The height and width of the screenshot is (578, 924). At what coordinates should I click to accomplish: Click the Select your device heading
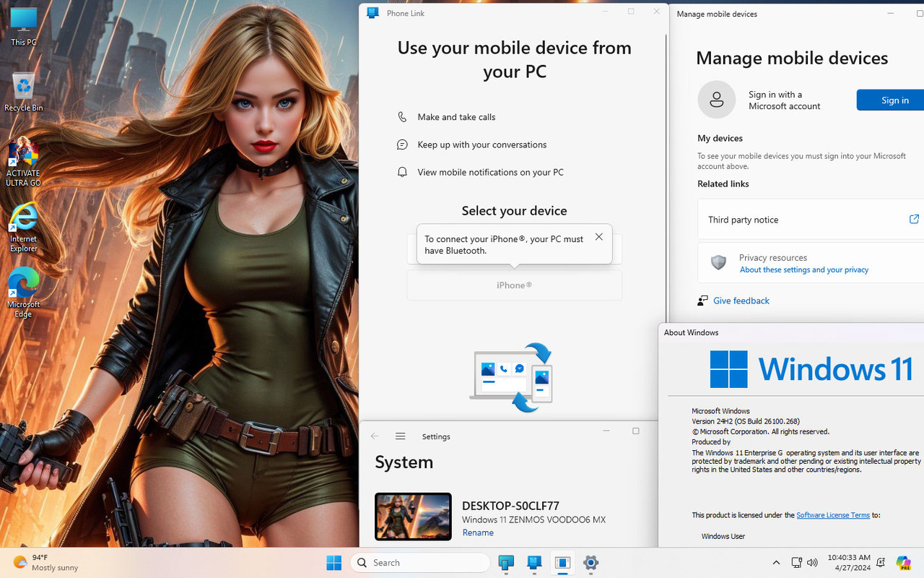[x=514, y=211]
